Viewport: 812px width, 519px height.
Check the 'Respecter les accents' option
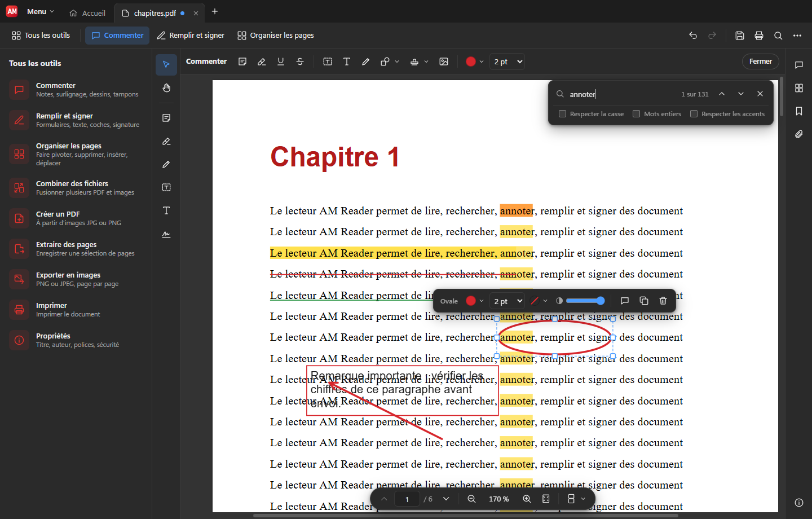694,114
